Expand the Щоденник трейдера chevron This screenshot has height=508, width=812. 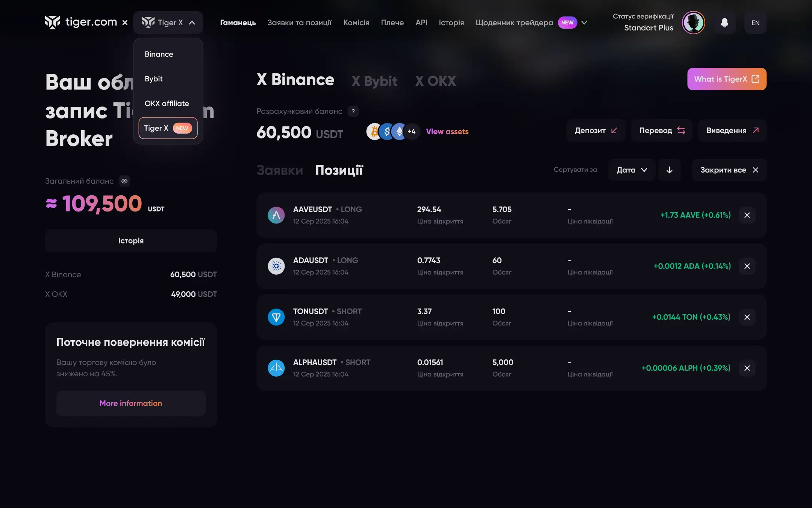click(x=584, y=23)
